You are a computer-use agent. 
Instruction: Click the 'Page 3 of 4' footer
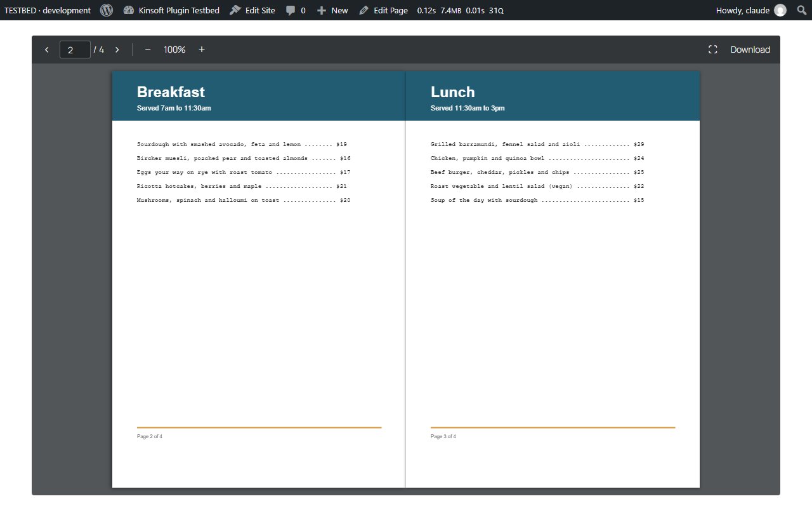tap(443, 437)
